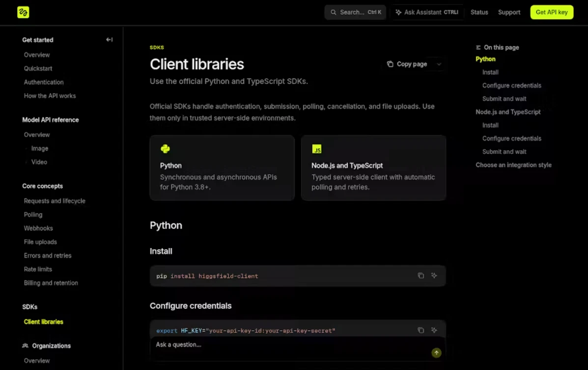The height and width of the screenshot is (370, 588).
Task: Click the Core concepts sidebar heading
Action: [42, 186]
